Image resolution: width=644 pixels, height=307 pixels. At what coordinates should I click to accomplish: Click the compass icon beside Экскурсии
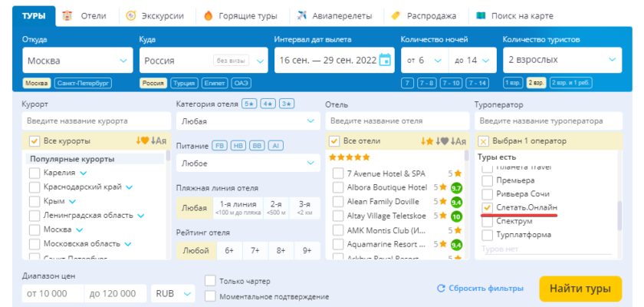[x=130, y=16]
